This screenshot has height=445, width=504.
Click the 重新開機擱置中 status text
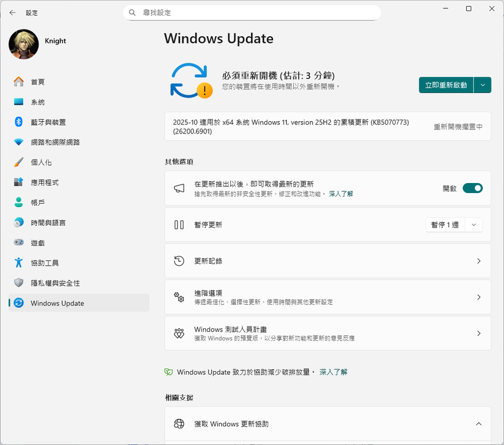(458, 127)
